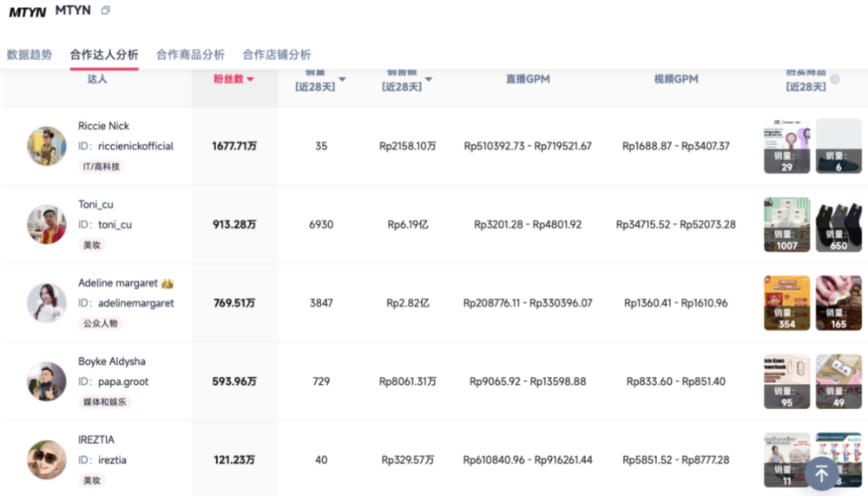The image size is (868, 496).
Task: Open 合作店铺分析 tab
Action: 277,55
